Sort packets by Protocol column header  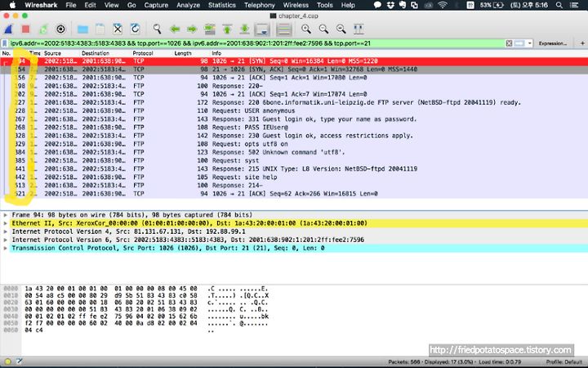[x=143, y=53]
